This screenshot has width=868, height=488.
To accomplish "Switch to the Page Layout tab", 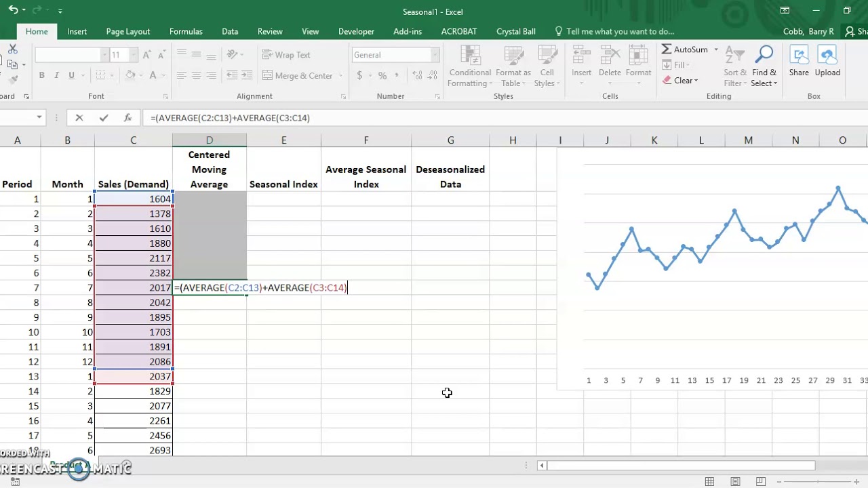I will (x=127, y=31).
